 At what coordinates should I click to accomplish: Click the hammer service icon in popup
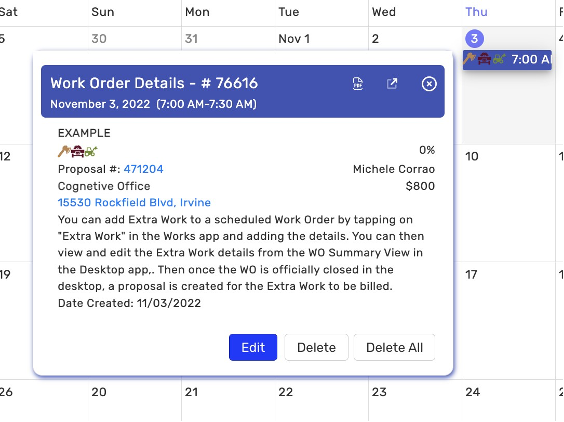point(64,151)
